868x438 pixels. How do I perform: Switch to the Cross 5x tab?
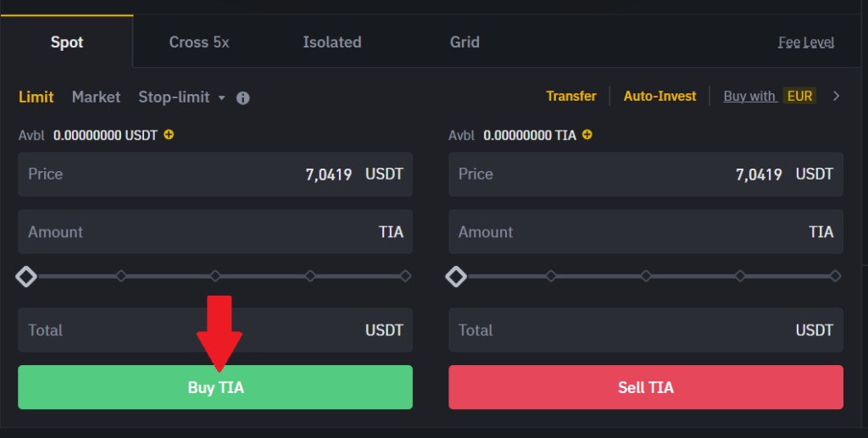(x=199, y=42)
